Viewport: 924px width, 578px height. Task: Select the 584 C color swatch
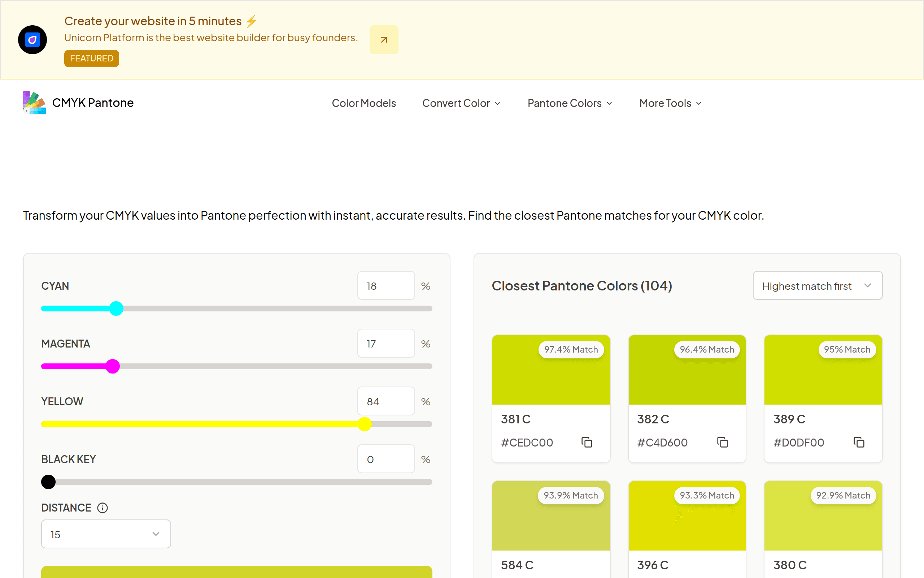click(551, 516)
